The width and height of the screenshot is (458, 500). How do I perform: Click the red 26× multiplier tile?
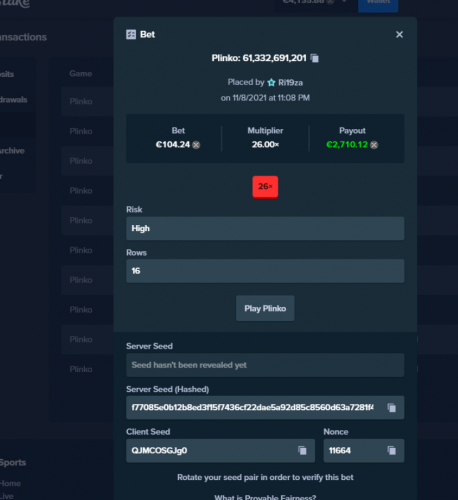[265, 187]
